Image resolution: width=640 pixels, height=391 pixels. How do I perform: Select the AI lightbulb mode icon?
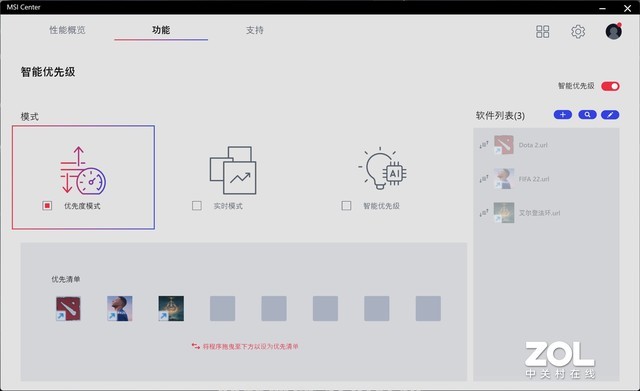click(382, 168)
